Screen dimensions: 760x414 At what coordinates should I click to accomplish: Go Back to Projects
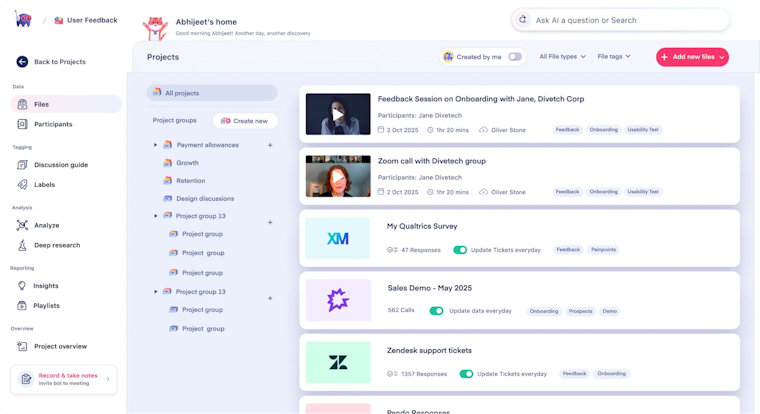pyautogui.click(x=51, y=62)
